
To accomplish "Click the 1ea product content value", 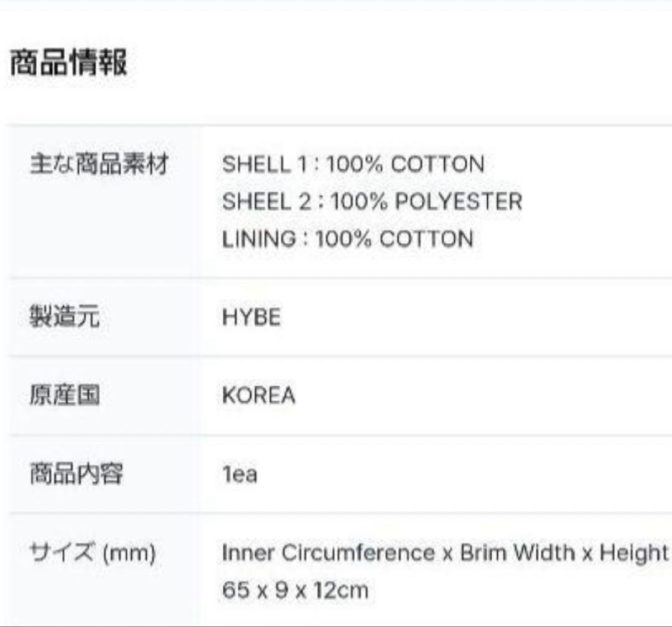I will coord(240,475).
